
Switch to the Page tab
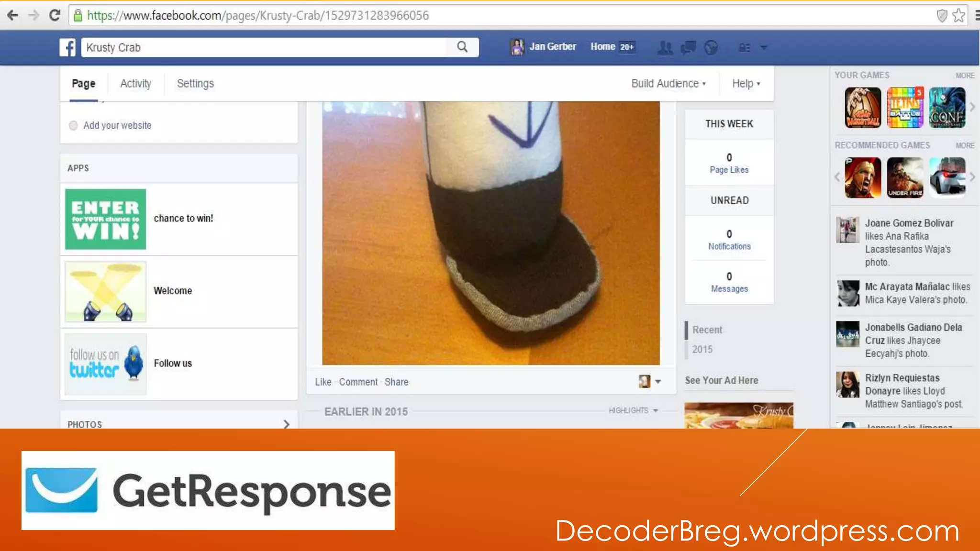(x=84, y=84)
